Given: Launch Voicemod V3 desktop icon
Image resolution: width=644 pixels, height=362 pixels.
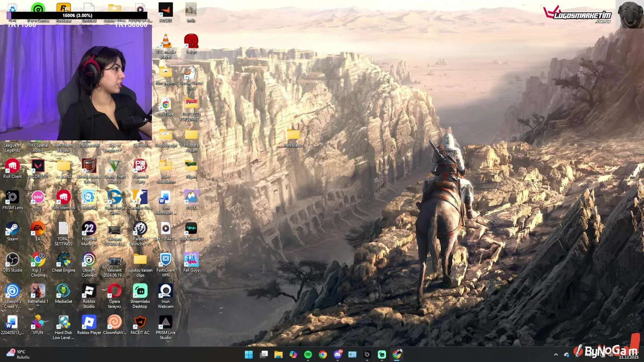Looking at the screenshot, I should pos(191,231).
